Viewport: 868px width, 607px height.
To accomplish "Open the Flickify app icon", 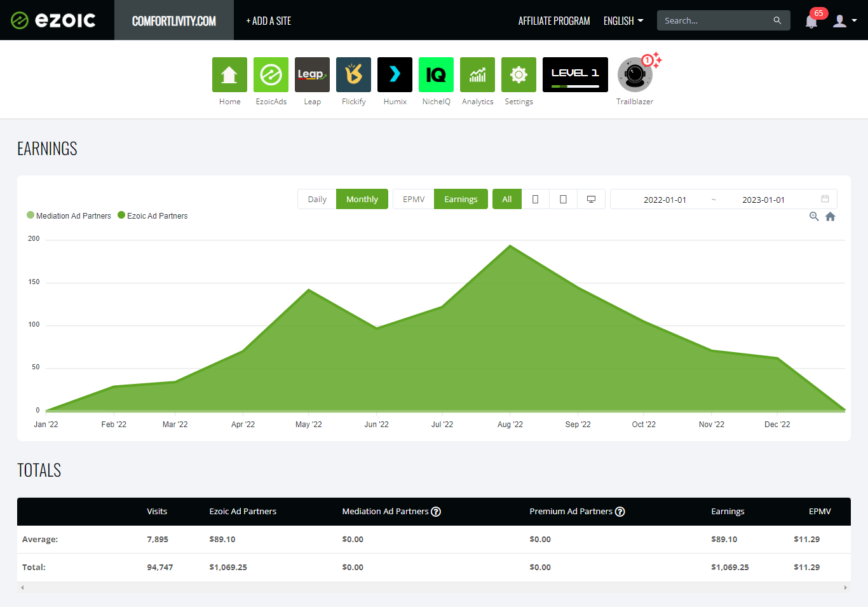I will click(353, 74).
